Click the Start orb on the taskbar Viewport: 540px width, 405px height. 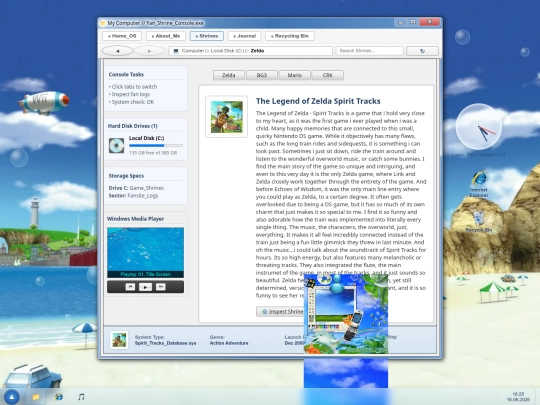tap(12, 397)
